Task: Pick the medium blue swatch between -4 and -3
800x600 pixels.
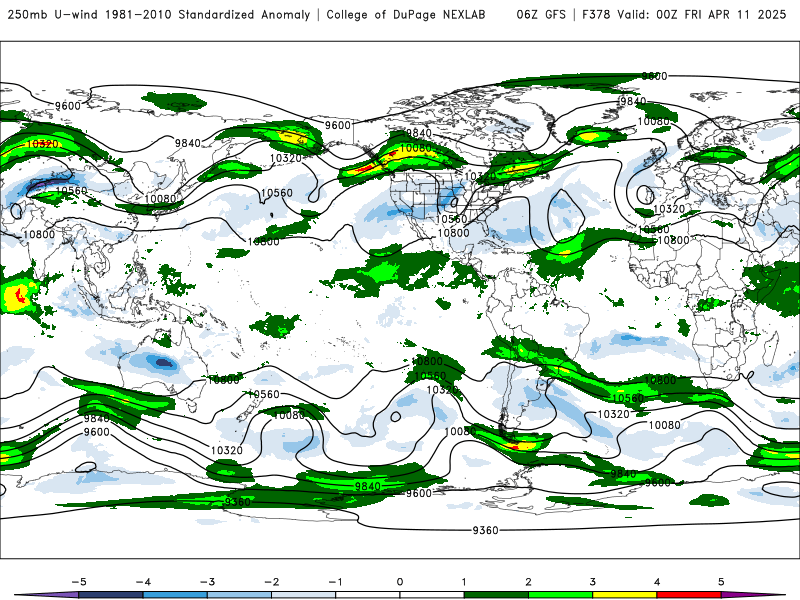Action: [175, 595]
